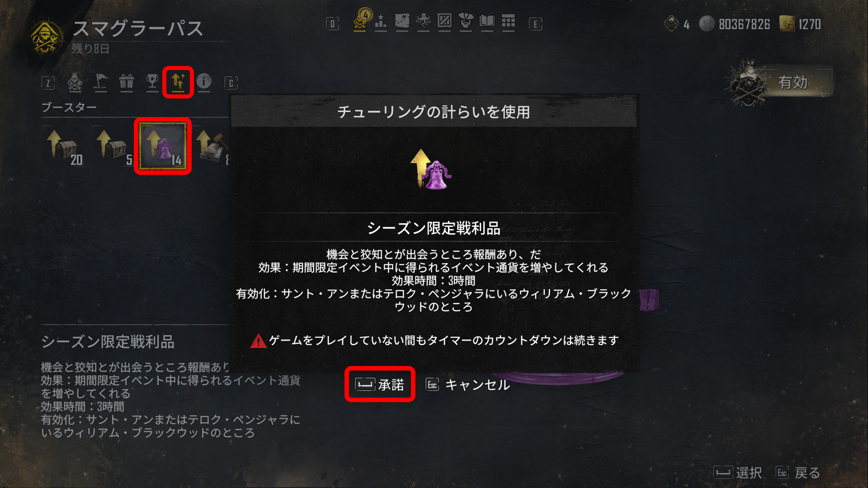Open the info tab icon
Image resolution: width=868 pixels, height=488 pixels.
(204, 81)
